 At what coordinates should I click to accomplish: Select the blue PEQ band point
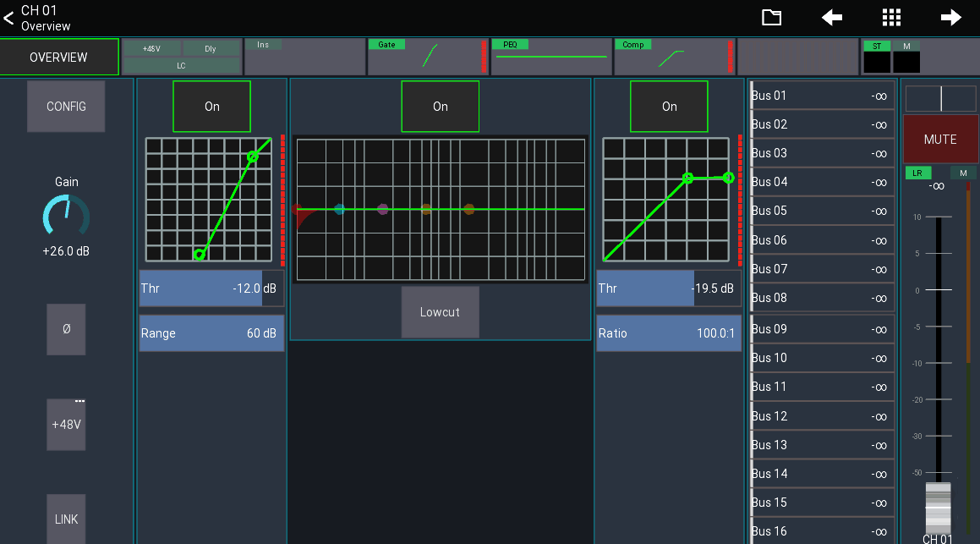click(x=339, y=210)
